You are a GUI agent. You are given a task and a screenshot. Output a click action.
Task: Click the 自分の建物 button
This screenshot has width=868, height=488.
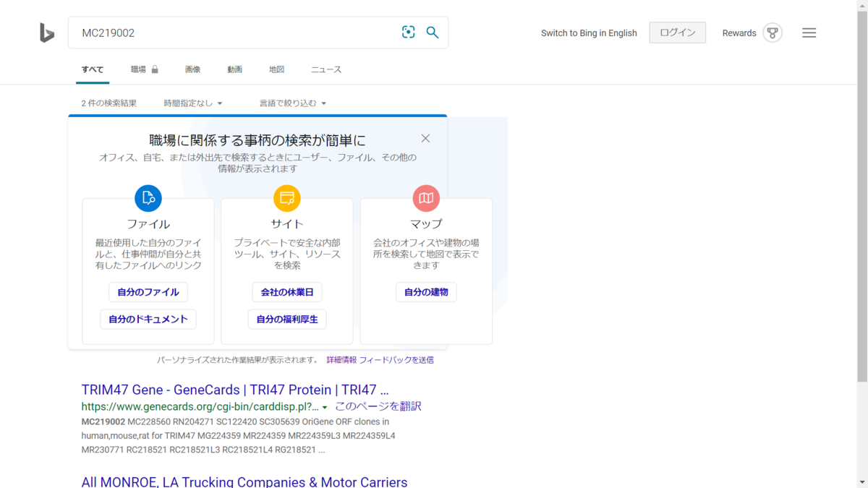[x=426, y=292]
